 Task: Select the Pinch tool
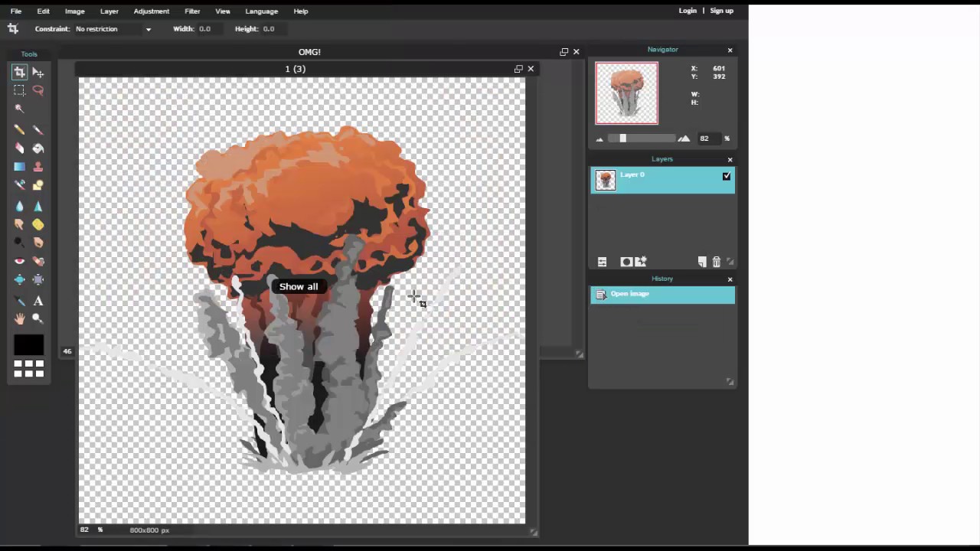click(38, 280)
